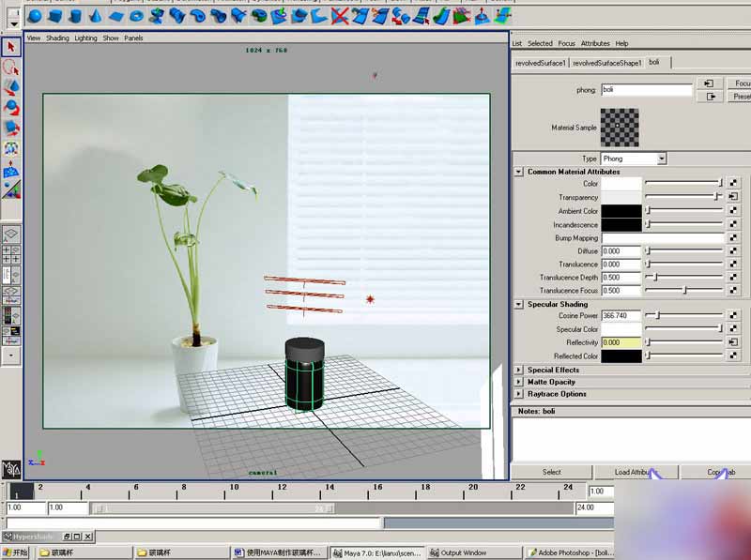
Task: Create a NURBS cube from the shelf
Action: tap(55, 16)
